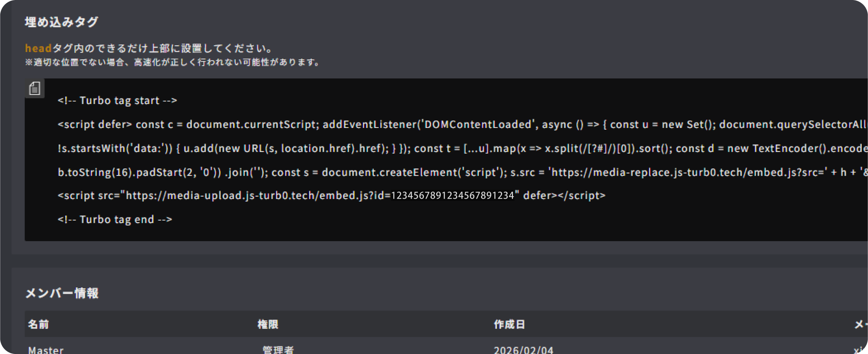Click the 埋め込みタグ section heading
The image size is (868, 354).
coord(61,21)
